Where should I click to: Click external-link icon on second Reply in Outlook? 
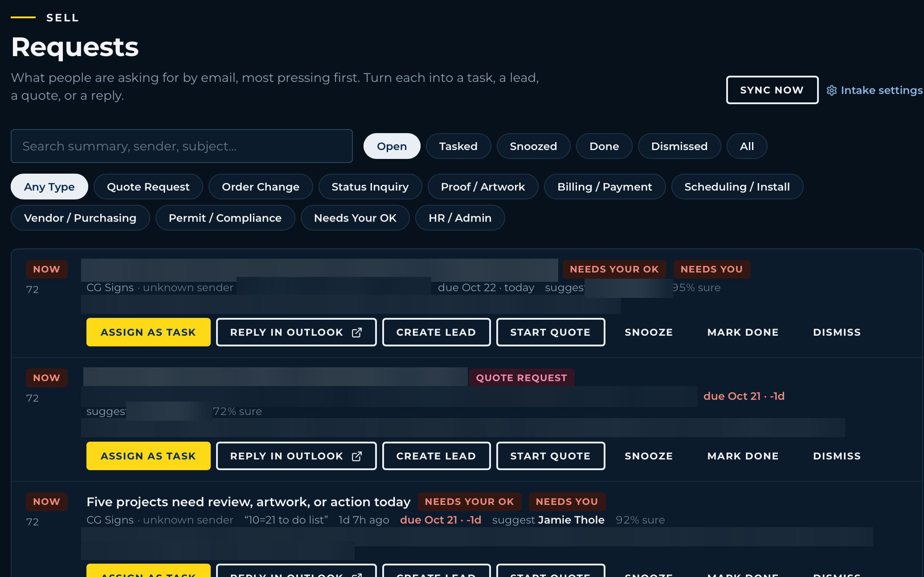click(x=357, y=456)
